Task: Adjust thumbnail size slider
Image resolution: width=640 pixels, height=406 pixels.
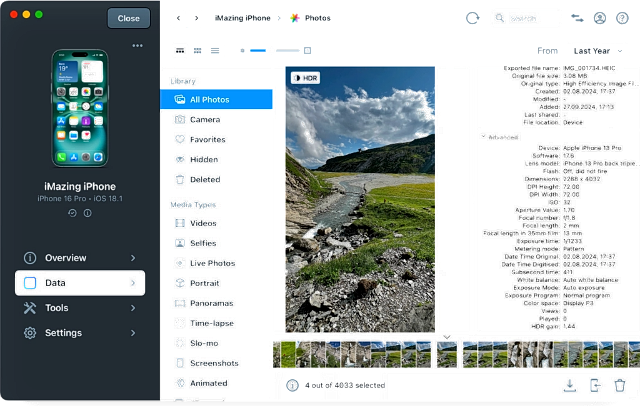Action: coord(275,51)
